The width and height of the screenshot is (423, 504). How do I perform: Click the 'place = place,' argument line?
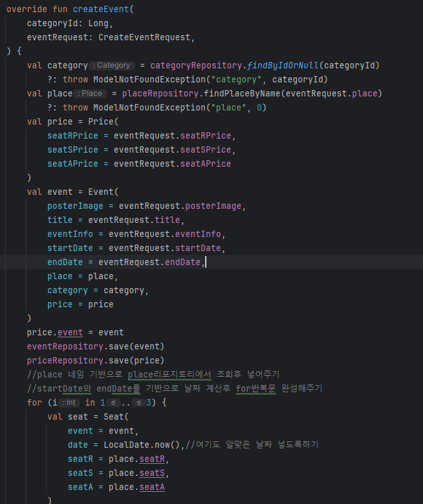click(82, 276)
